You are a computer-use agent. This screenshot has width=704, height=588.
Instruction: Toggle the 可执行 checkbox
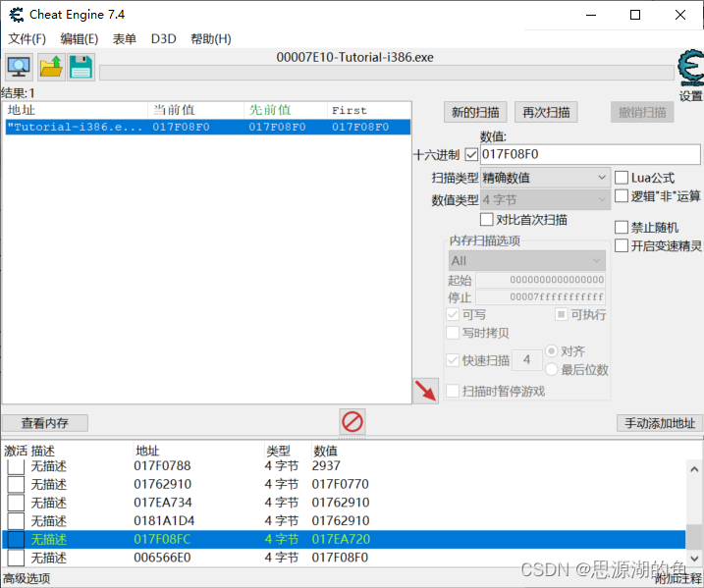[562, 314]
